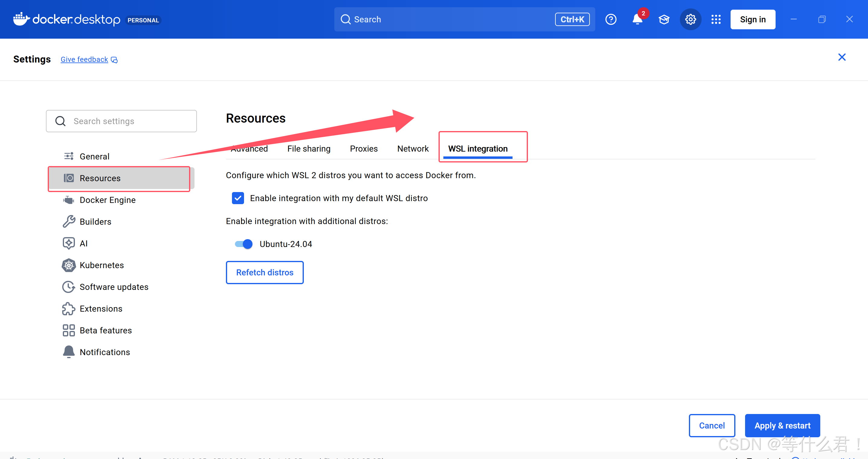The width and height of the screenshot is (868, 459).
Task: Open the Learning center graduation cap icon
Action: (x=664, y=20)
